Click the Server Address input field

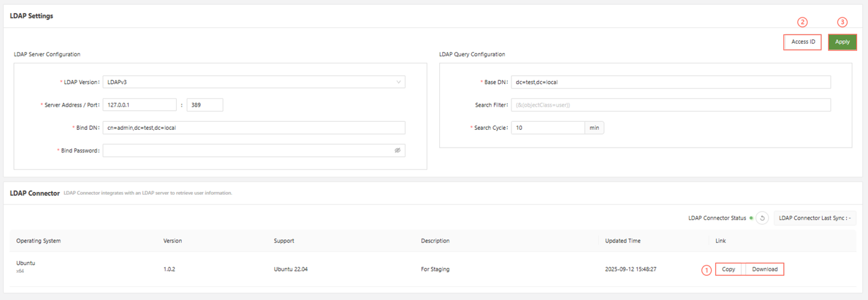pos(139,105)
